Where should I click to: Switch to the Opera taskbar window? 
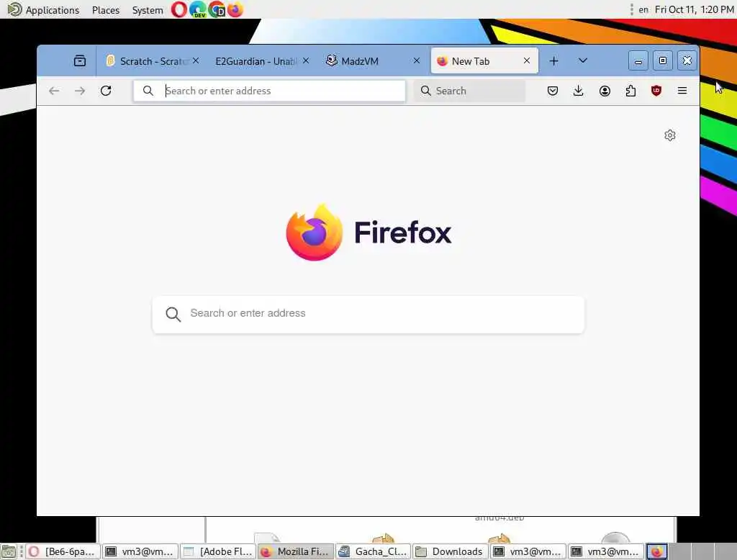click(63, 551)
